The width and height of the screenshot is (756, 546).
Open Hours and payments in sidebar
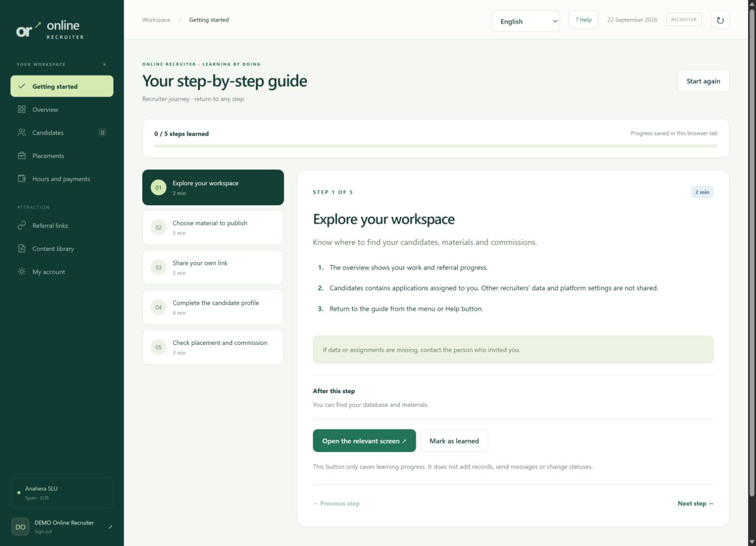pyautogui.click(x=62, y=179)
